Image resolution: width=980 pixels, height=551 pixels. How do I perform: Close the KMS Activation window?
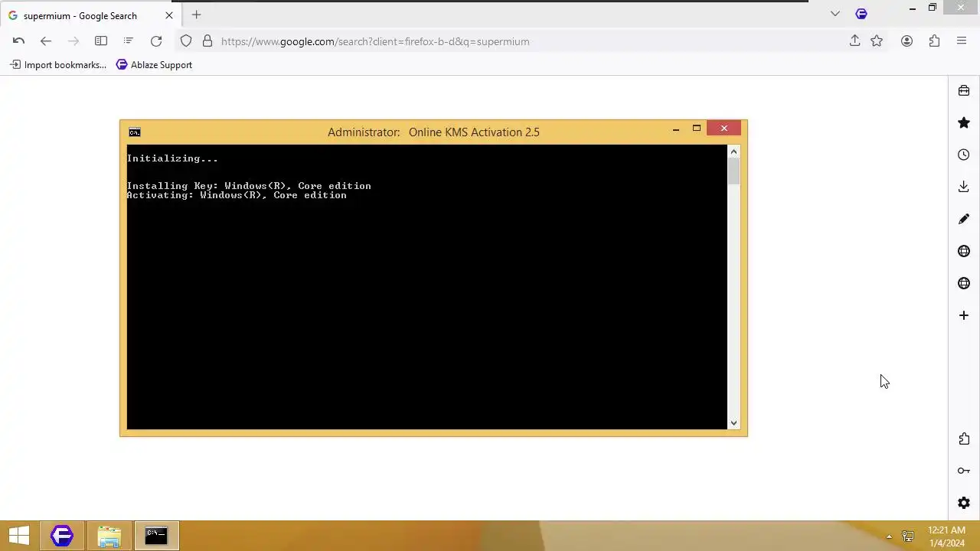click(724, 129)
